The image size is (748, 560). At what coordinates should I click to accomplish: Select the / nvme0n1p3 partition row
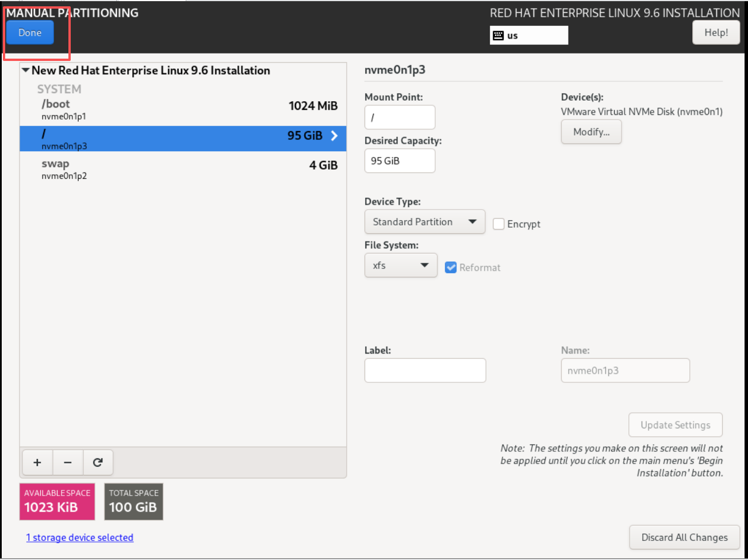[x=183, y=139]
